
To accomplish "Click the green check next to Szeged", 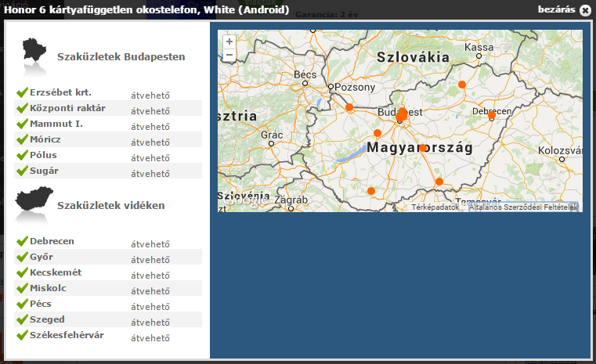I will (23, 319).
